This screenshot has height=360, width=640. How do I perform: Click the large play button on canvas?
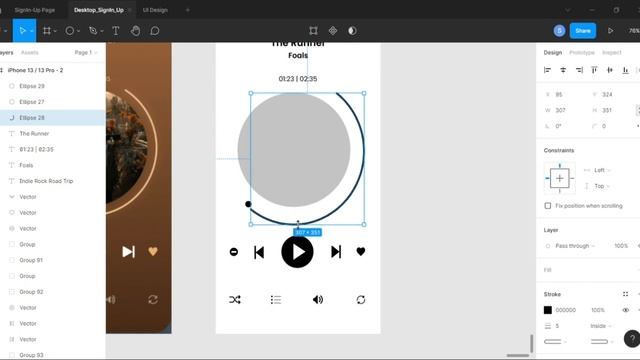[x=298, y=252]
